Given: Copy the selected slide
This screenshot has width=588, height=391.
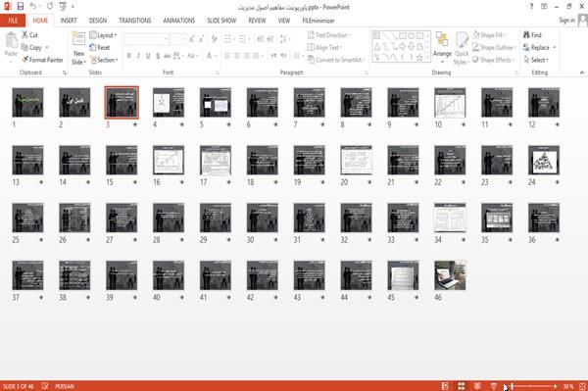Looking at the screenshot, I should tap(32, 47).
